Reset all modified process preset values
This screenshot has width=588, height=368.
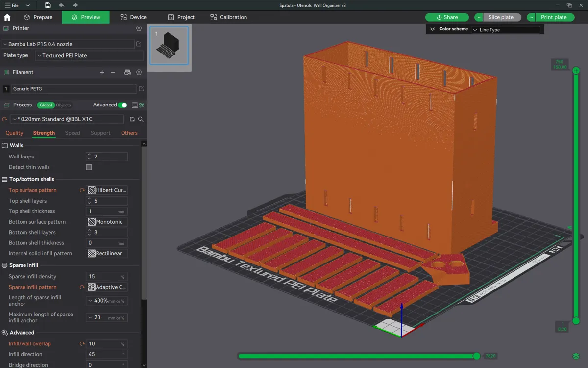point(5,119)
